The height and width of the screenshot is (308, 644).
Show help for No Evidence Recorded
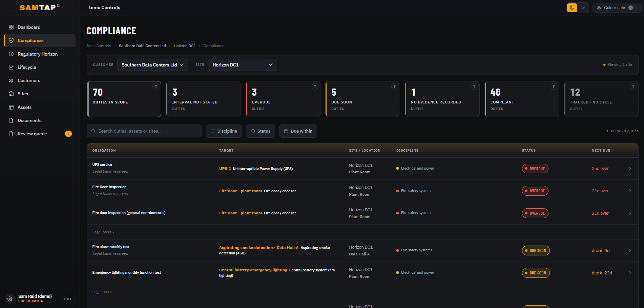(474, 86)
